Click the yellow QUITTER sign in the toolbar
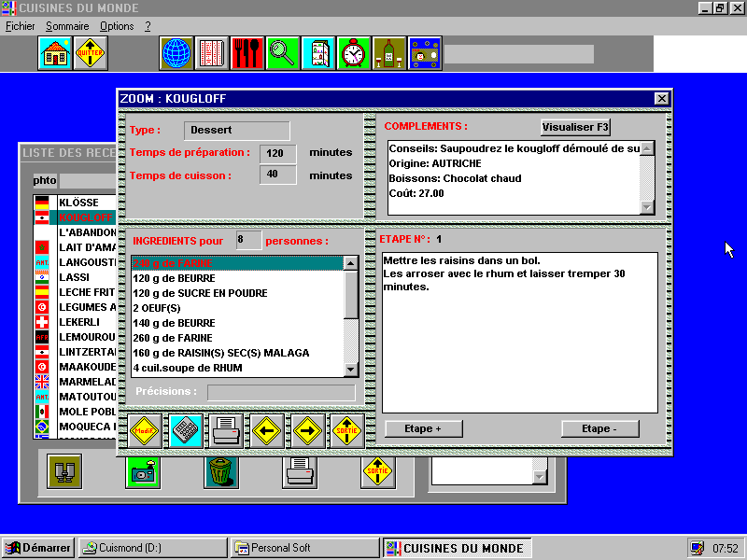This screenshot has width=747, height=560. [x=91, y=53]
